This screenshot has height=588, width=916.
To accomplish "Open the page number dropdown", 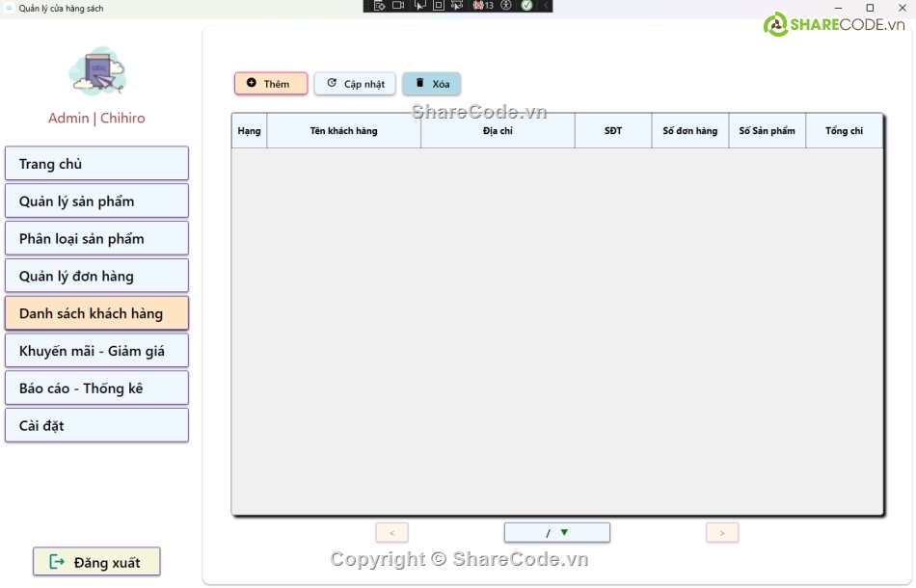I will click(564, 532).
